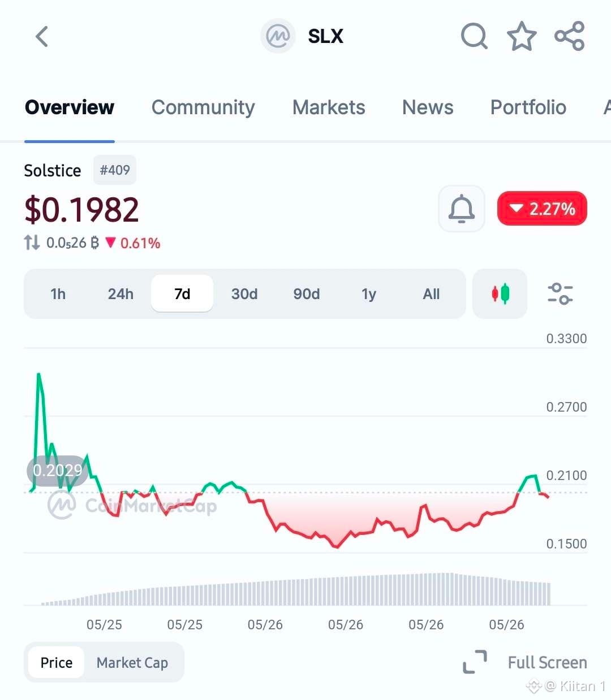Tap the SLX title text

click(325, 36)
